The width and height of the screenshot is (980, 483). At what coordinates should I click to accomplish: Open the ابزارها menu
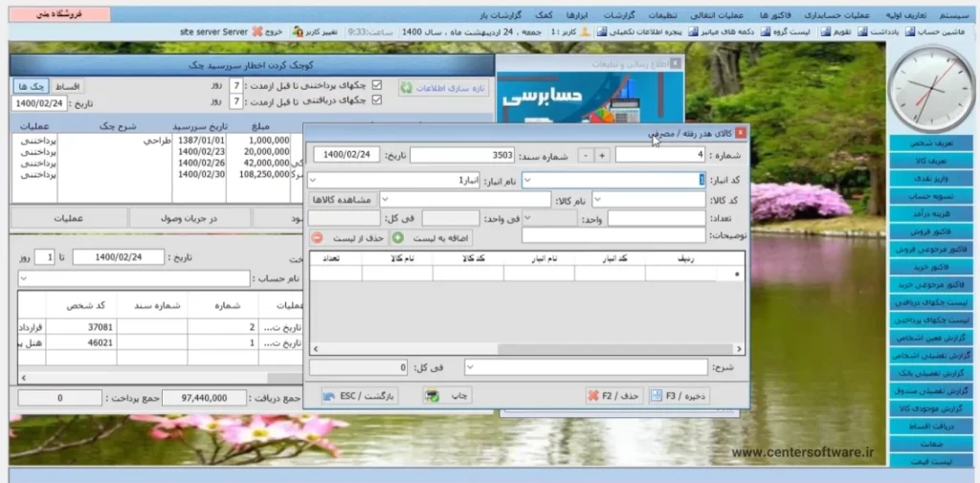pyautogui.click(x=577, y=15)
